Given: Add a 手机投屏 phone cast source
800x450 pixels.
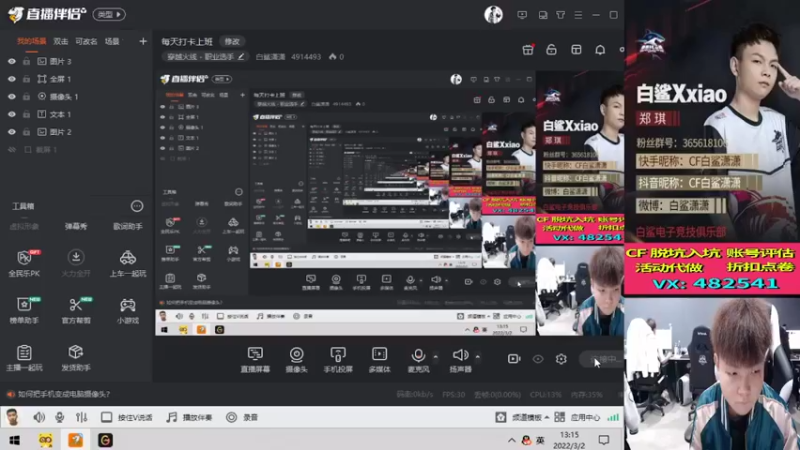Looking at the screenshot, I should tap(338, 359).
